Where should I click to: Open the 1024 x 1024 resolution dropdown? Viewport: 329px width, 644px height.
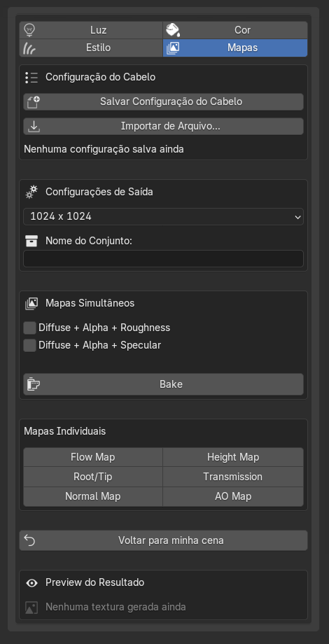pyautogui.click(x=164, y=216)
